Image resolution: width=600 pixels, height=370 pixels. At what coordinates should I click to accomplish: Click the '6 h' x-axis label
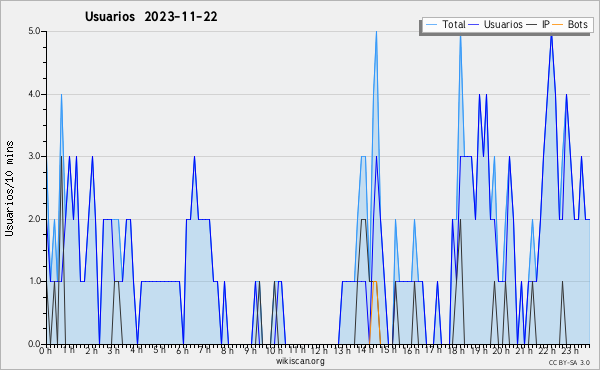coord(182,351)
